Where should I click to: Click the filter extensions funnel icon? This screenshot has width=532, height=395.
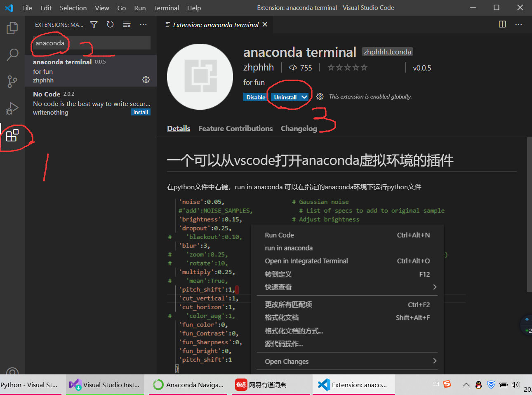tap(94, 25)
